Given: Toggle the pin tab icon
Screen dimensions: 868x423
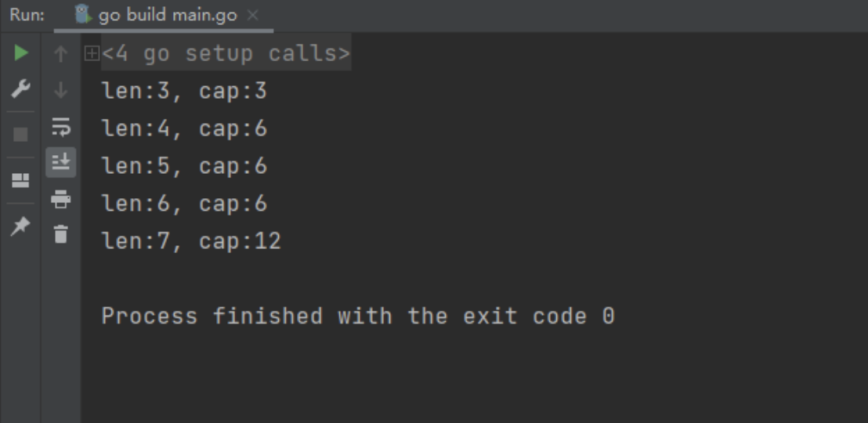Looking at the screenshot, I should tap(20, 226).
